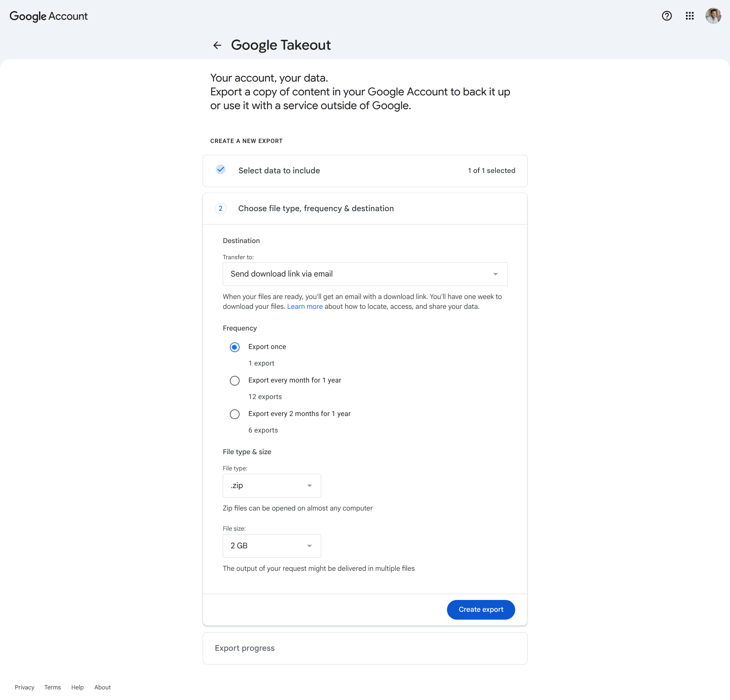Click the Learn more link
730x700 pixels.
305,306
